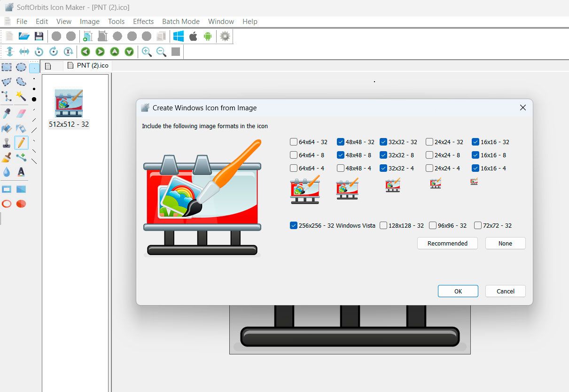Rotate the image counterclockwise
Image resolution: width=569 pixels, height=392 pixels.
click(x=39, y=52)
